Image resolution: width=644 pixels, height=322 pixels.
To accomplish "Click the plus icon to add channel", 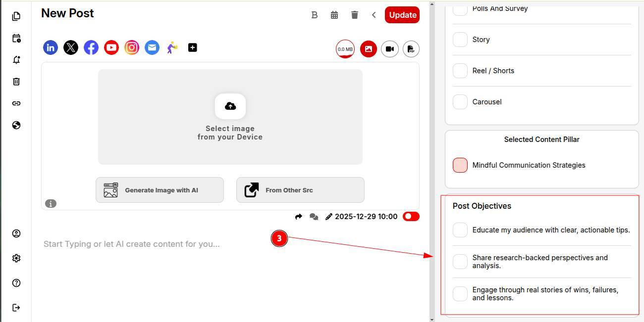I will [x=193, y=47].
